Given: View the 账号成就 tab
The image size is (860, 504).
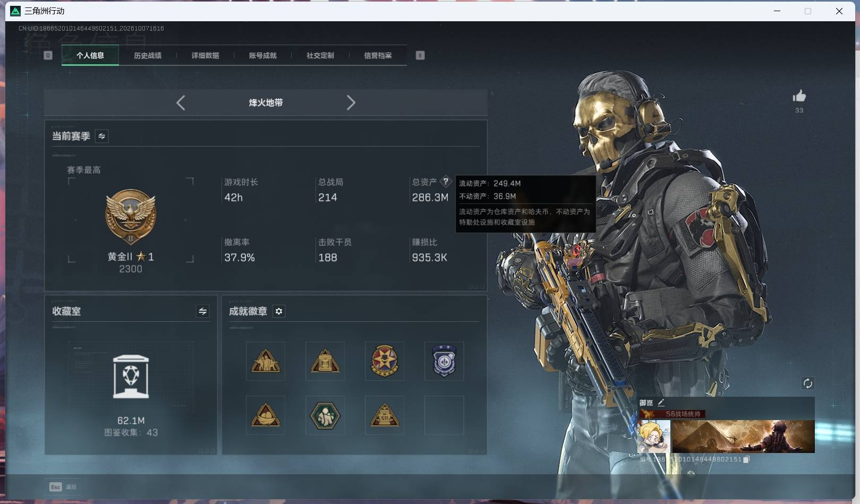Looking at the screenshot, I should click(x=262, y=55).
